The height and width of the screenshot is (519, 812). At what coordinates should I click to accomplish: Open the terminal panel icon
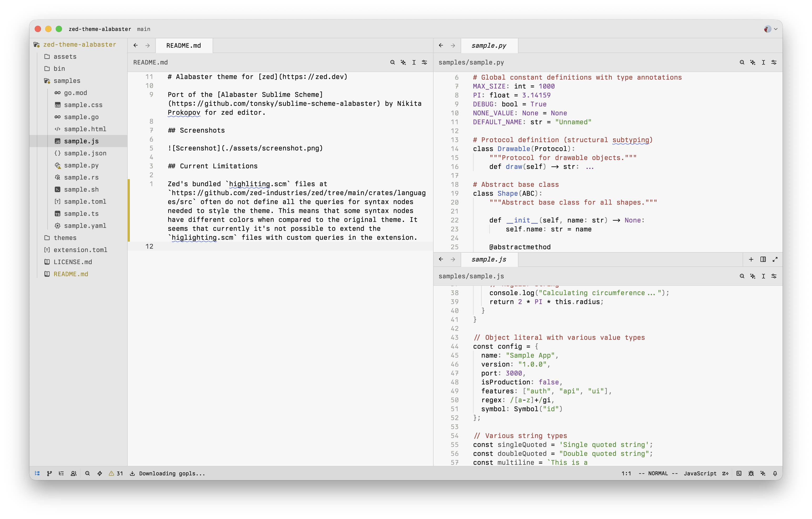coord(739,473)
